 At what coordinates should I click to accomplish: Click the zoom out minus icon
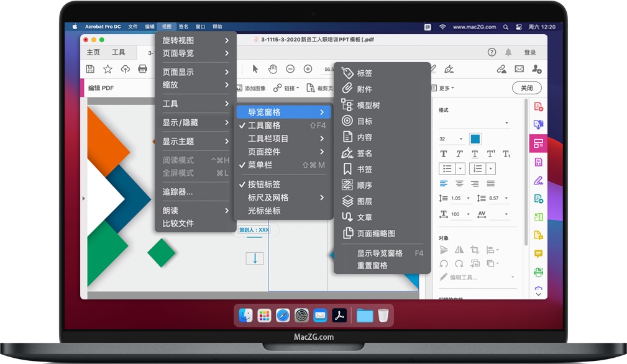click(290, 69)
